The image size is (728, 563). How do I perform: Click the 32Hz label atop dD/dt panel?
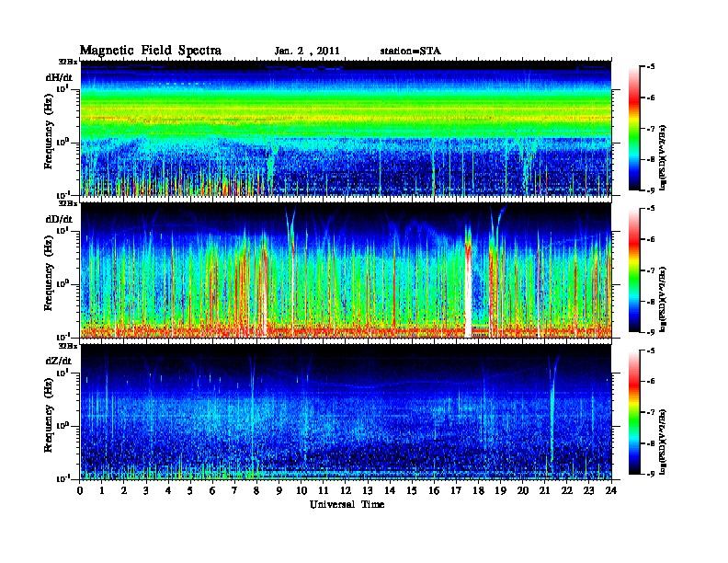68,203
